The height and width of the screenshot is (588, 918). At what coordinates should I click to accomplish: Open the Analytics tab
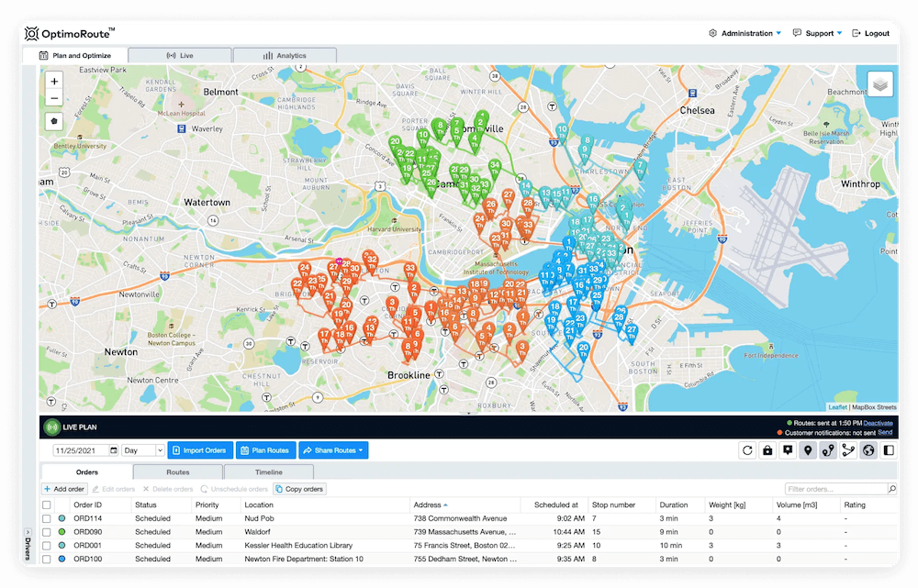(x=285, y=54)
